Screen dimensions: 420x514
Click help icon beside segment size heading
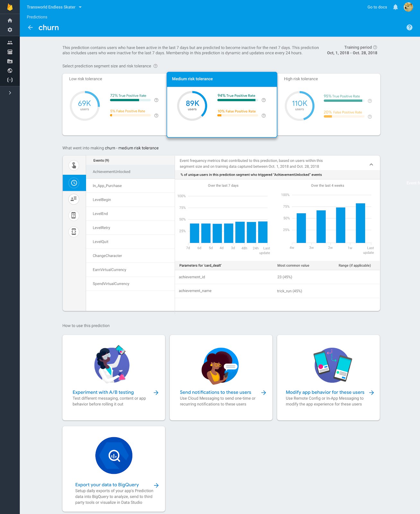click(x=155, y=66)
